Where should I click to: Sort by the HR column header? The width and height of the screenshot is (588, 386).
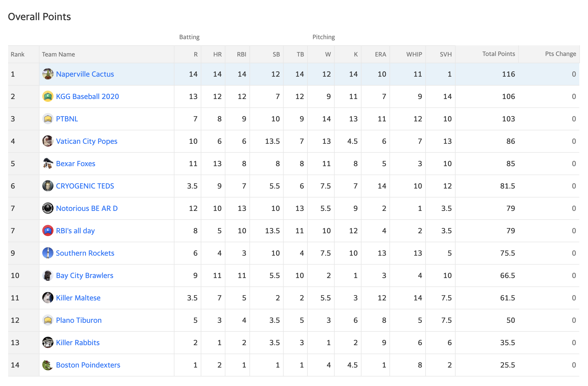(x=217, y=54)
